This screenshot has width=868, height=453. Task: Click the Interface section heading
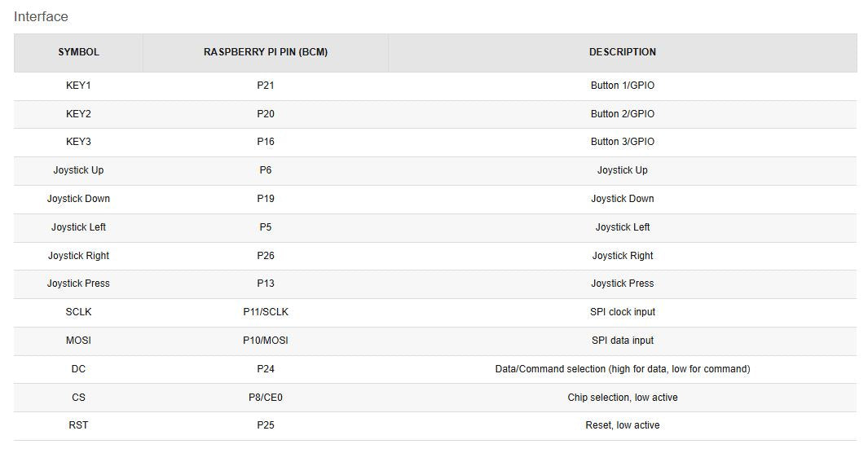(x=41, y=16)
